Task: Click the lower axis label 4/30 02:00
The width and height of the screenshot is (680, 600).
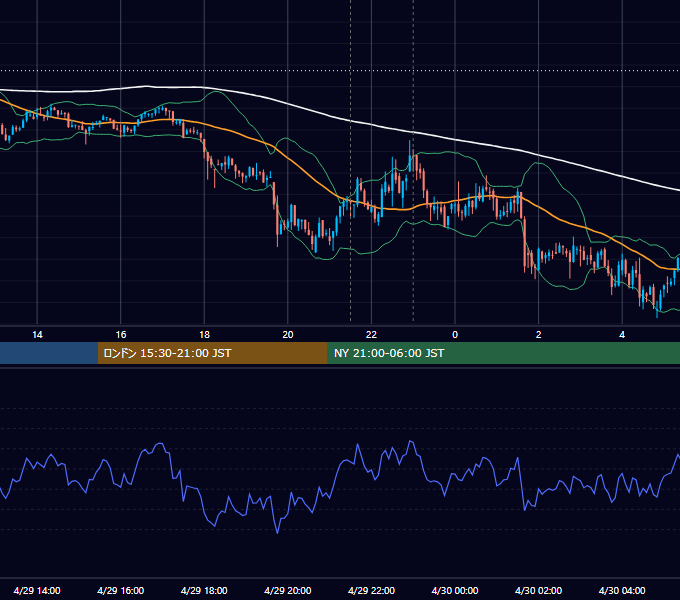Action: click(538, 590)
